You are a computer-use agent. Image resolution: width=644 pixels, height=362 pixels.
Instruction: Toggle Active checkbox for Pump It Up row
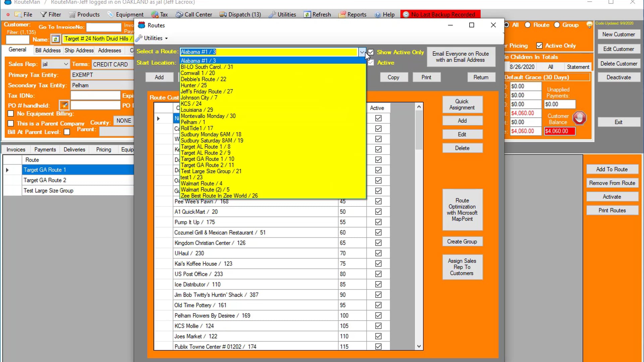click(378, 222)
